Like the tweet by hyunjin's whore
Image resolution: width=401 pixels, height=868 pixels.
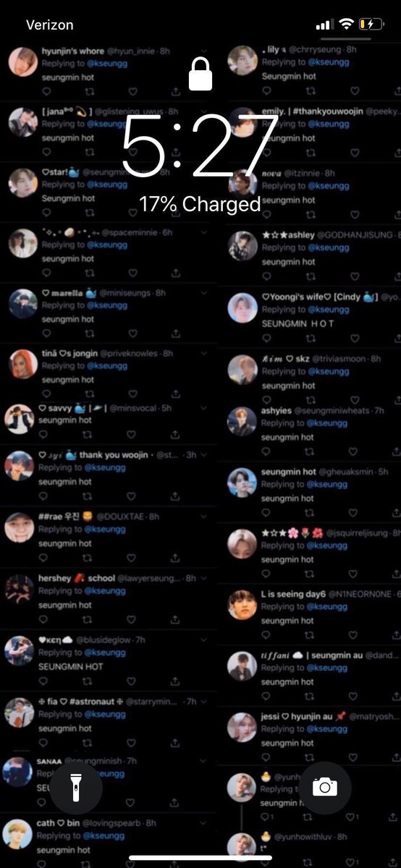pos(133,92)
